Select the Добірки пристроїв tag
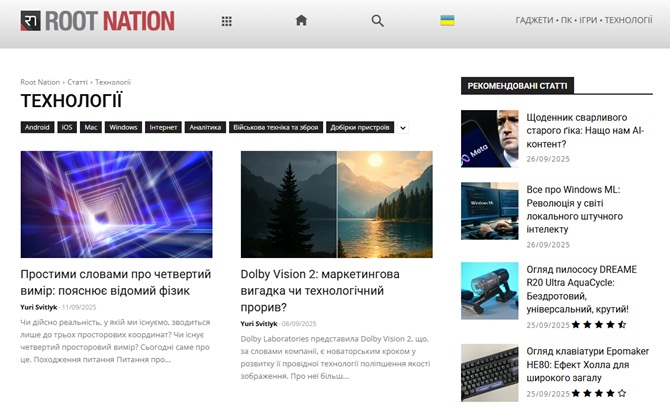Screen dimensions: 670x406 tap(360, 127)
